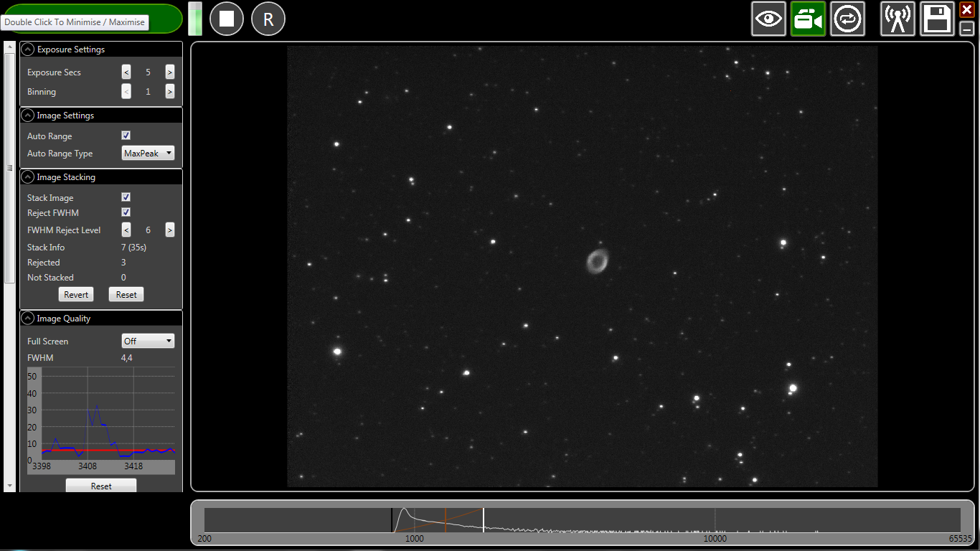Click the antenna broadcast icon

(898, 19)
